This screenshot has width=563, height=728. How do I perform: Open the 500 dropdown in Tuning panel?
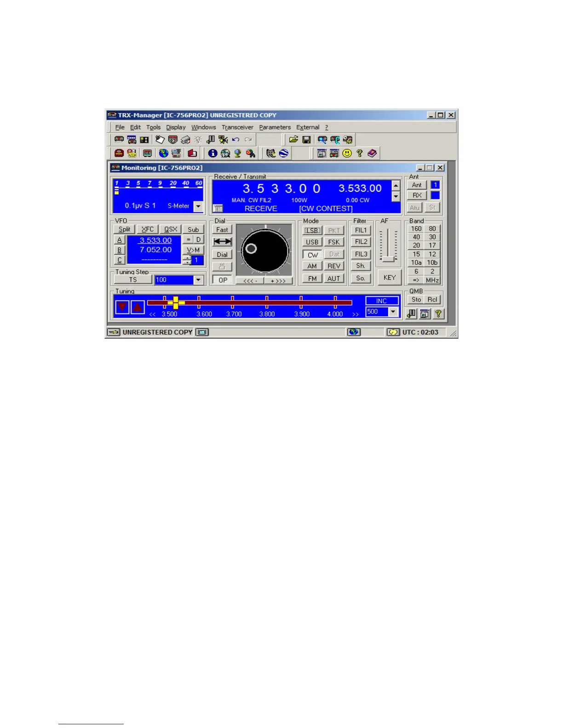pos(393,312)
